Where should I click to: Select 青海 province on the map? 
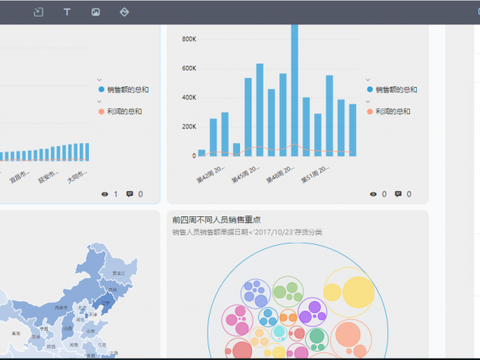[16, 333]
